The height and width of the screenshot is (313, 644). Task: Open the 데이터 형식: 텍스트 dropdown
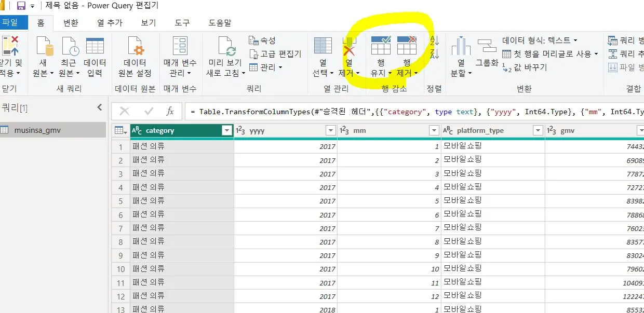540,40
